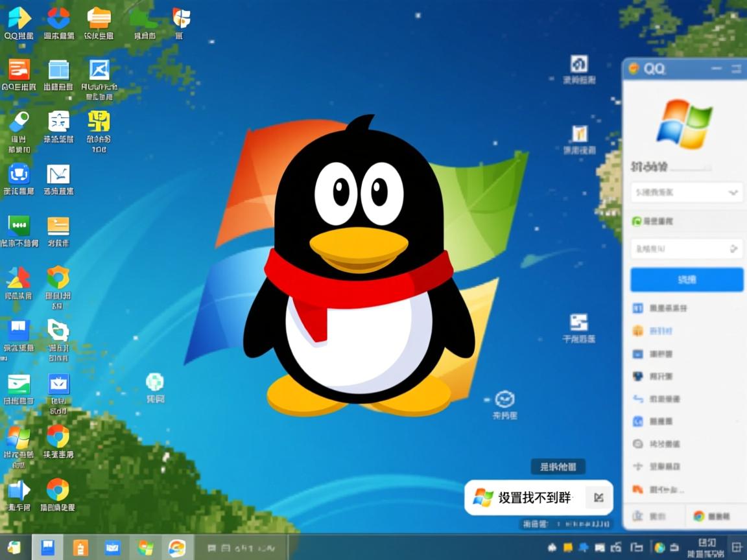Click the arrow icon inside the QQ password field
747x560 pixels.
[x=733, y=248]
